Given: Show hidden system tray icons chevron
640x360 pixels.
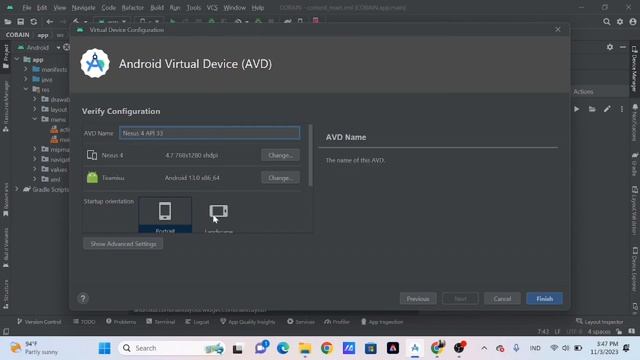Looking at the screenshot, I should click(x=484, y=348).
